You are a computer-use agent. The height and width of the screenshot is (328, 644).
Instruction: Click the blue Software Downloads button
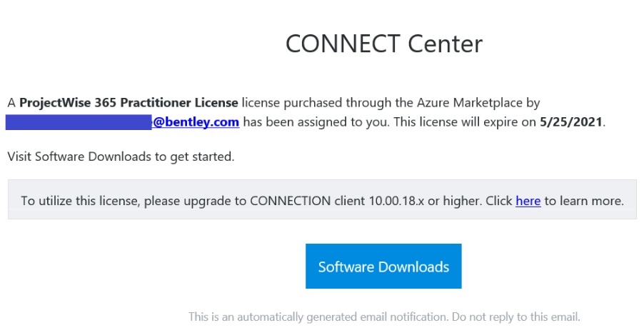click(383, 266)
